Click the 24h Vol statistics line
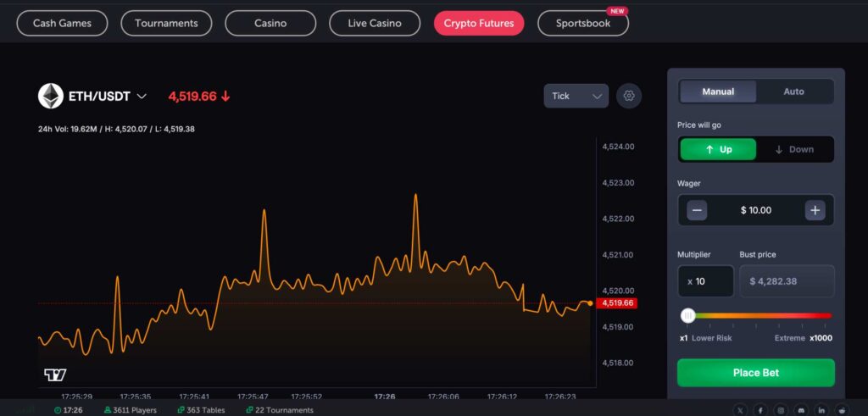 [x=116, y=129]
